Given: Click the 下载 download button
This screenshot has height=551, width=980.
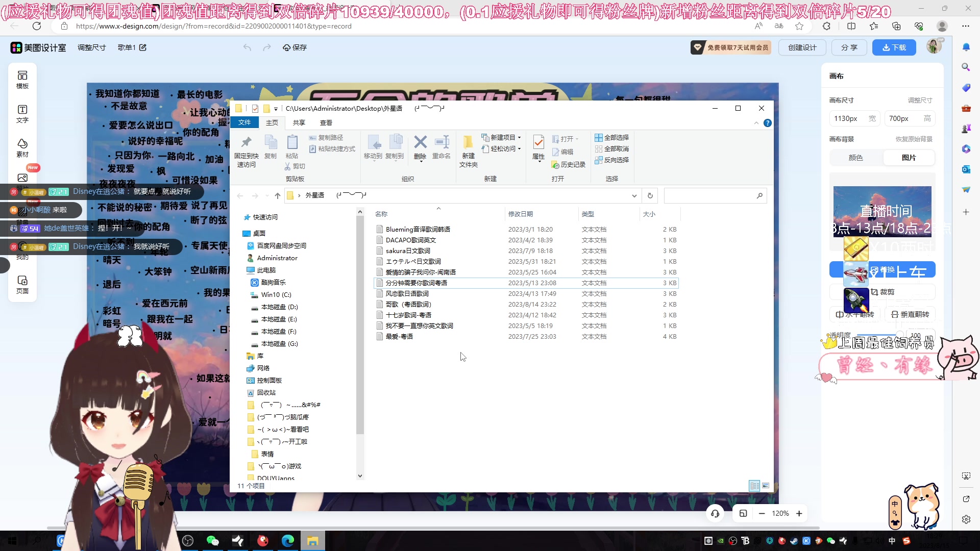Looking at the screenshot, I should click(x=894, y=47).
